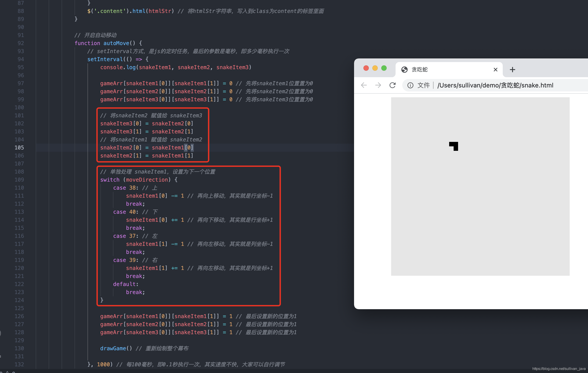Click the browser forward arrow
This screenshot has height=373, width=588.
[x=378, y=85]
